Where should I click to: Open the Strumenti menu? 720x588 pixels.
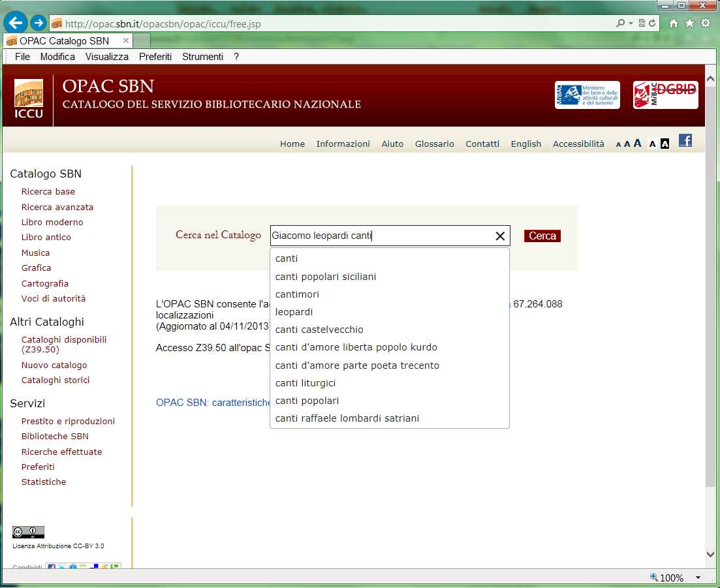coord(202,57)
